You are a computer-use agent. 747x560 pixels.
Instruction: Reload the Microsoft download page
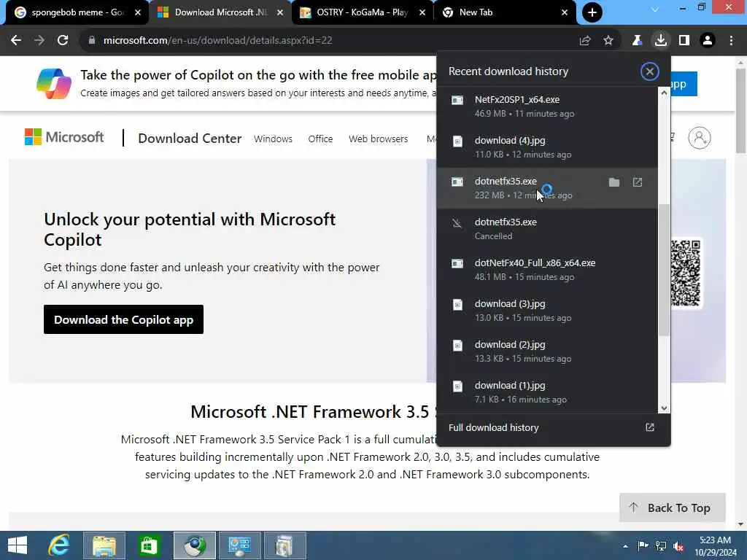63,41
